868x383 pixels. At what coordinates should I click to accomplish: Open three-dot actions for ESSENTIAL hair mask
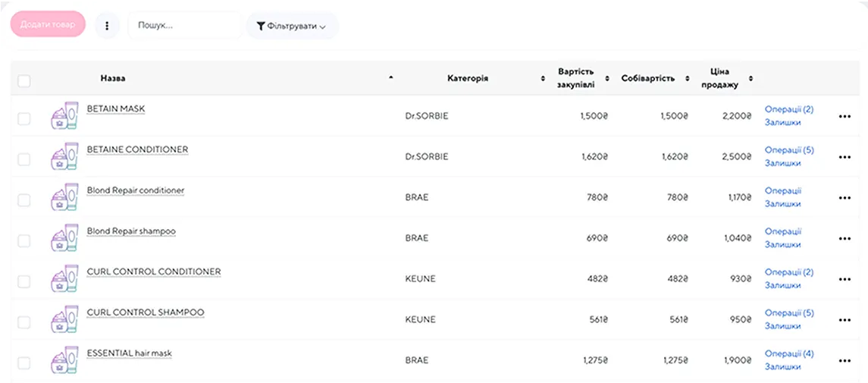(844, 360)
